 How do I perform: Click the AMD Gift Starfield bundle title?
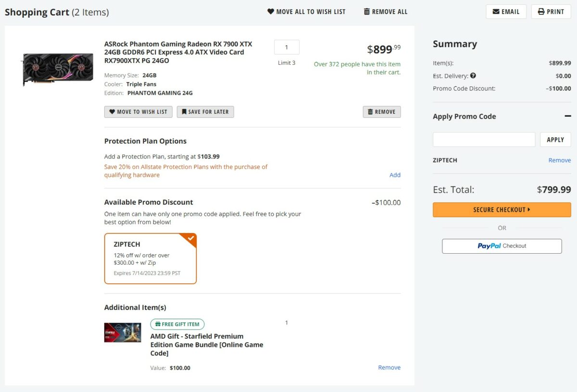(207, 345)
